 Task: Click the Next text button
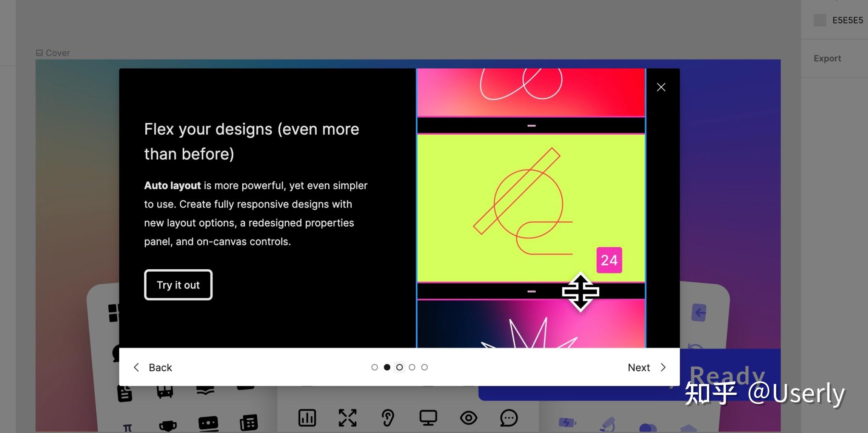point(639,367)
